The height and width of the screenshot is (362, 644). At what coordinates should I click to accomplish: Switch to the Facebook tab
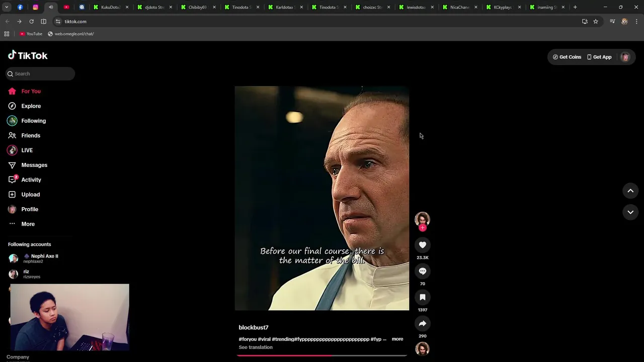(20, 7)
